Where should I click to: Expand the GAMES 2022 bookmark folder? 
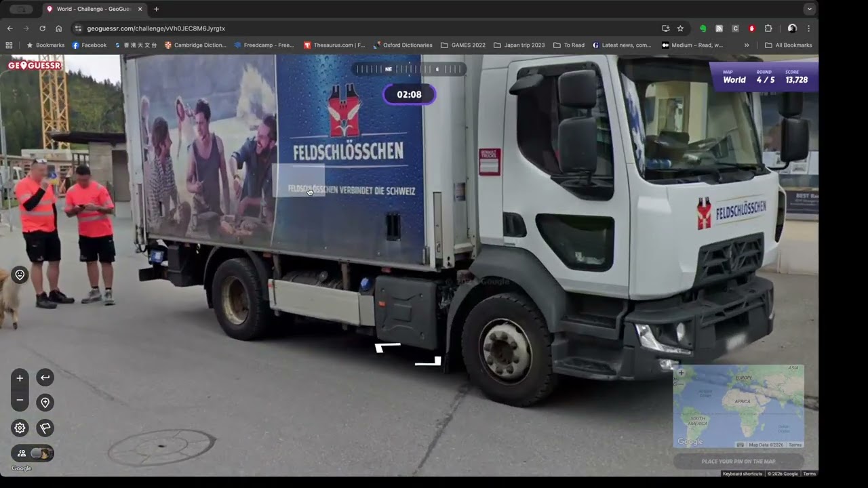(x=463, y=45)
